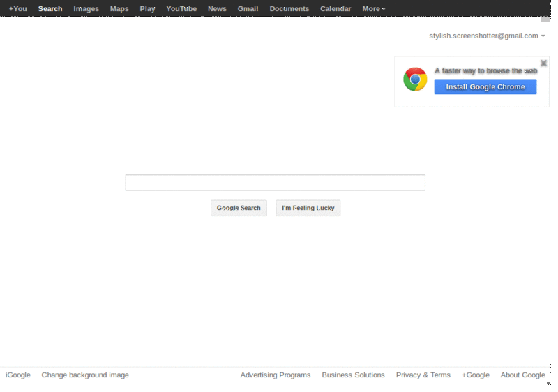Open the +You menu item
558x392 pixels.
pos(18,8)
